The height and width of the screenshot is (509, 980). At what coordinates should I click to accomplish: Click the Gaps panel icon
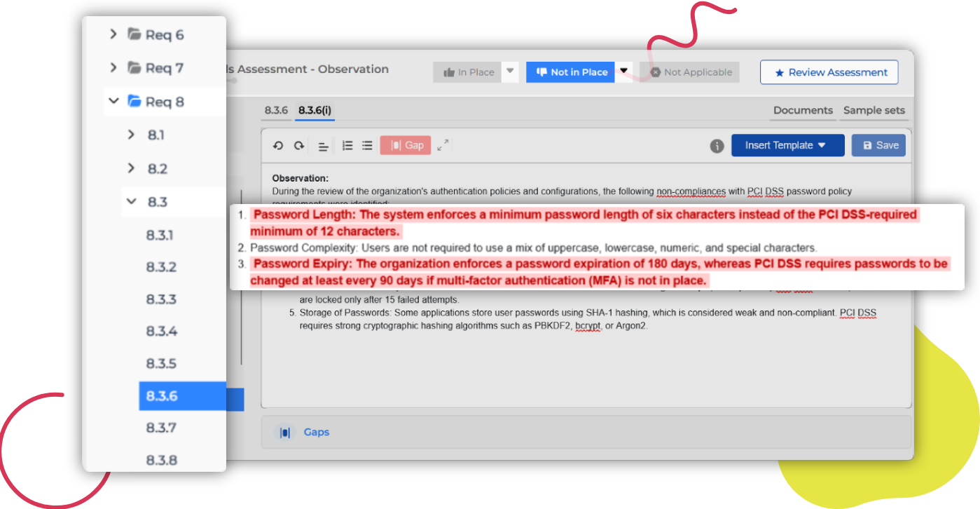click(x=284, y=433)
